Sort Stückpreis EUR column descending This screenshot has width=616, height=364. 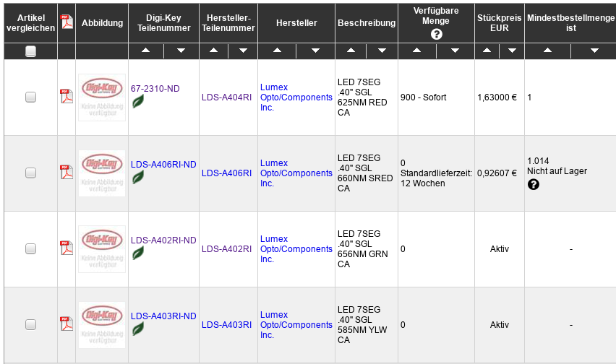click(512, 51)
